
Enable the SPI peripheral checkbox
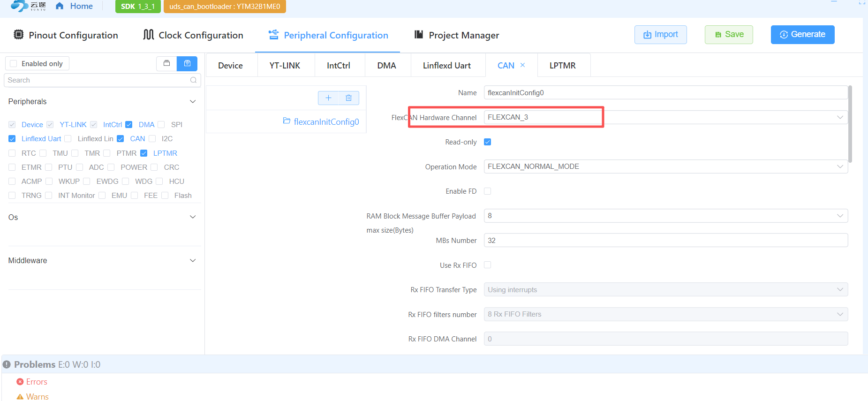(161, 125)
